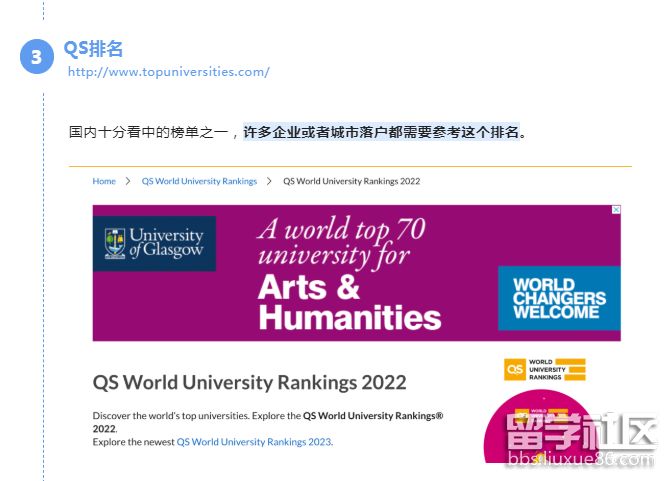Click QS World University Rankings 2022 heading
Screen dimensions: 671x481
[x=249, y=382]
